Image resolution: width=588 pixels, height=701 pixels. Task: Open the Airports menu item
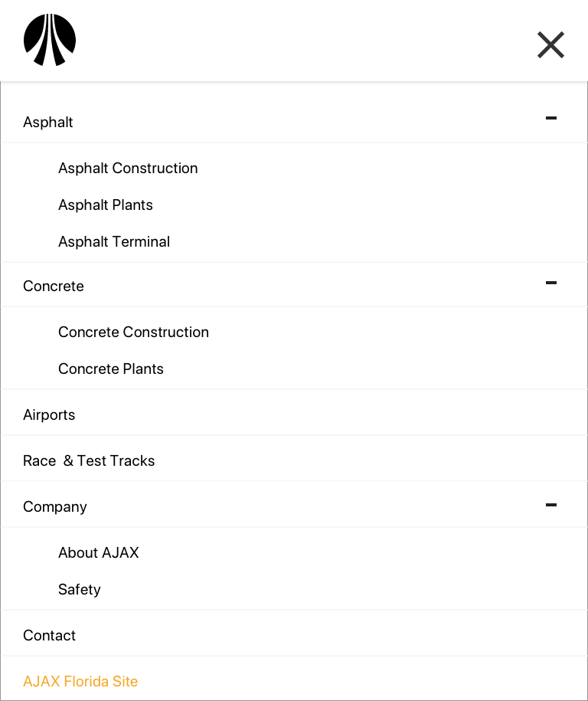pyautogui.click(x=49, y=415)
